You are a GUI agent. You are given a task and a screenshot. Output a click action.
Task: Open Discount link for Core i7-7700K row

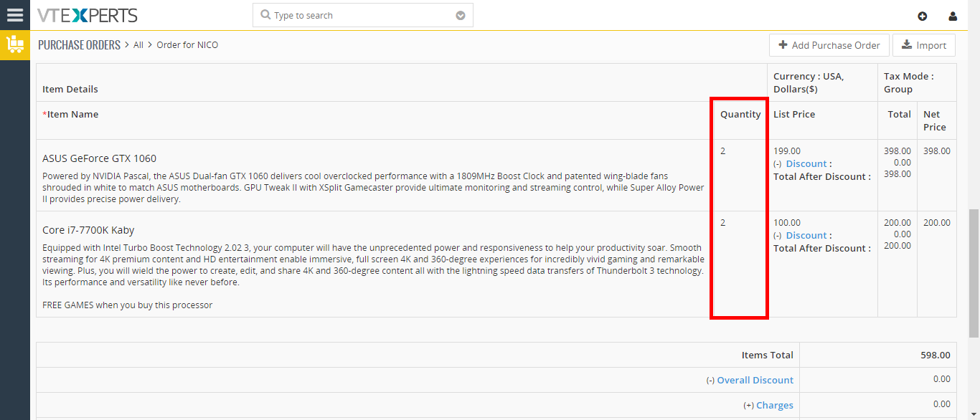pos(806,235)
